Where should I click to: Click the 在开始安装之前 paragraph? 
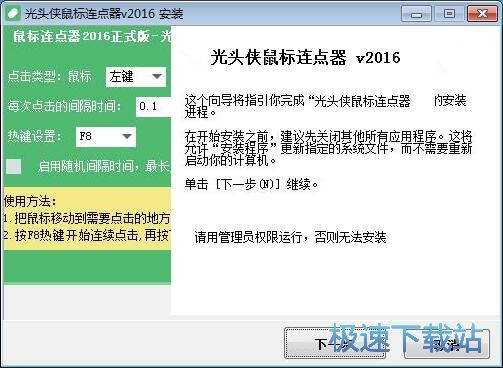tap(328, 148)
